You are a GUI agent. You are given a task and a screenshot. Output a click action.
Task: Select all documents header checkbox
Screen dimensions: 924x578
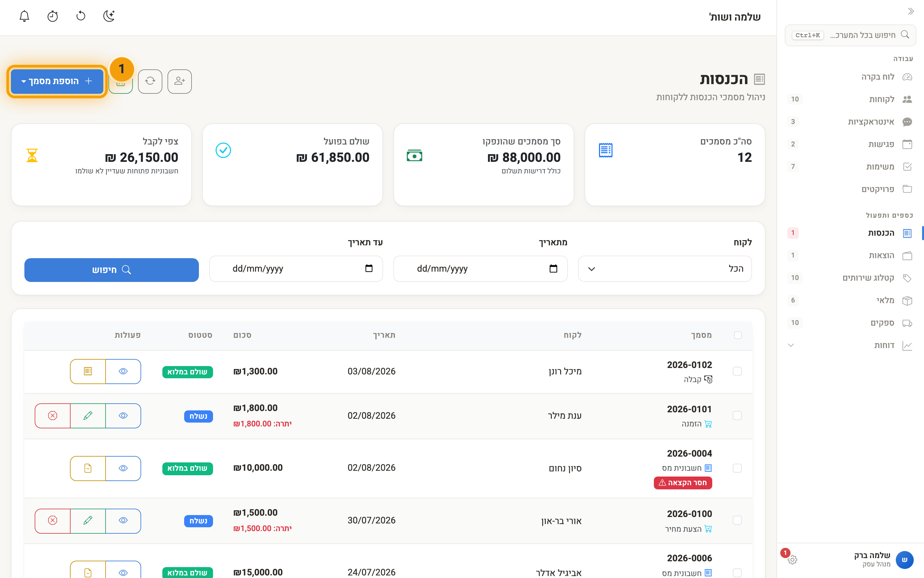click(x=738, y=335)
